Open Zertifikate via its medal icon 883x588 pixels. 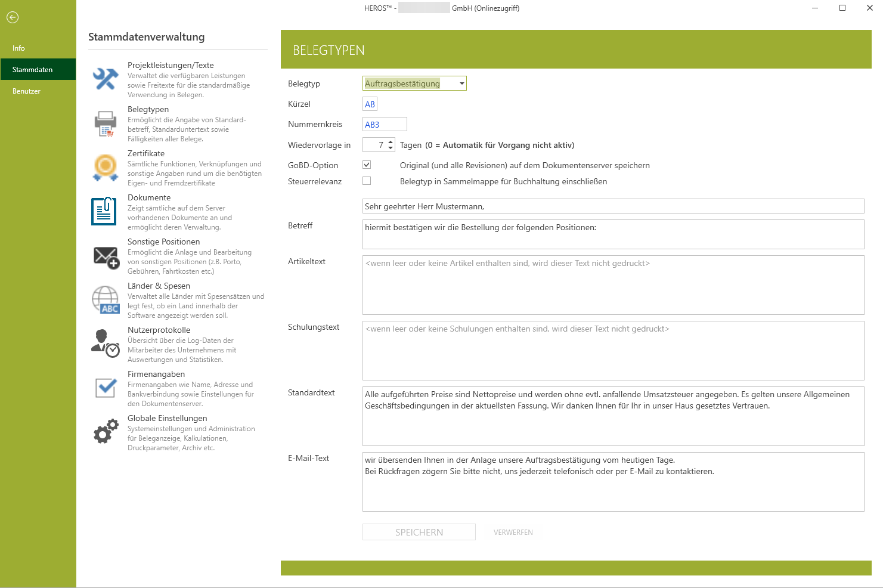coord(106,167)
